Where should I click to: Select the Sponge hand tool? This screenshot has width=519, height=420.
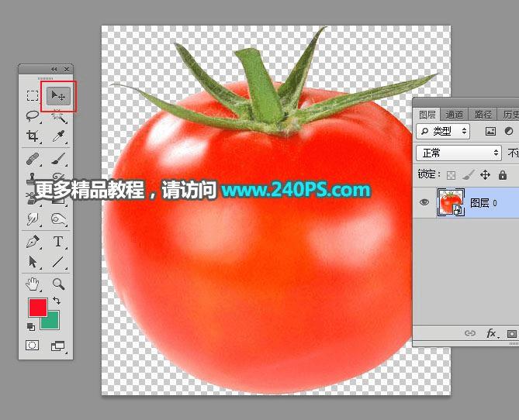click(x=58, y=219)
